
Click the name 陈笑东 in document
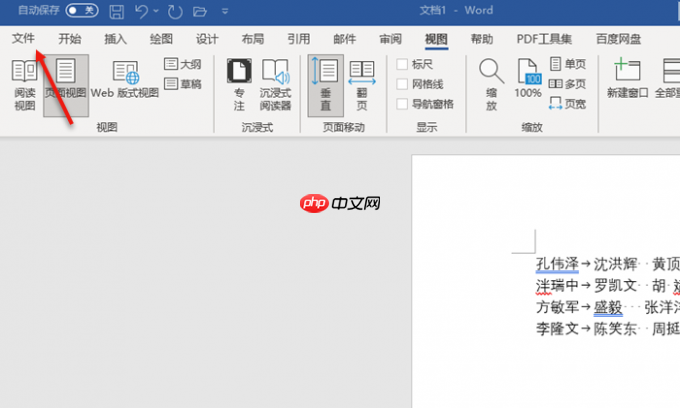coord(615,329)
